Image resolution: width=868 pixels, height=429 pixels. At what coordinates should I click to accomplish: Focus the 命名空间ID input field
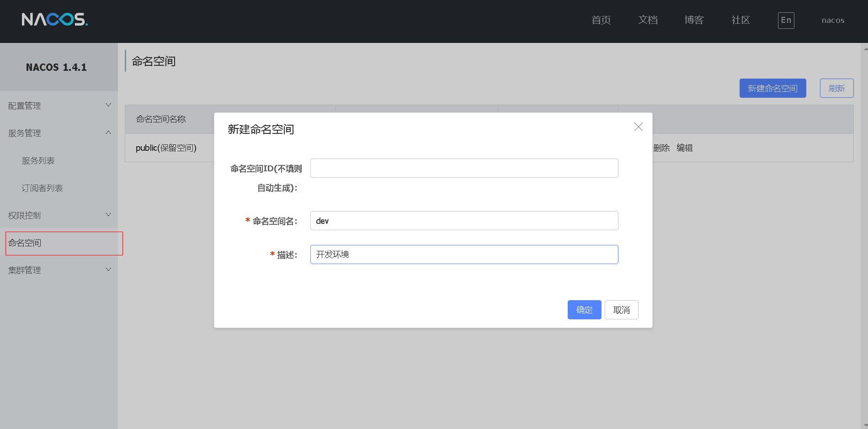tap(464, 168)
